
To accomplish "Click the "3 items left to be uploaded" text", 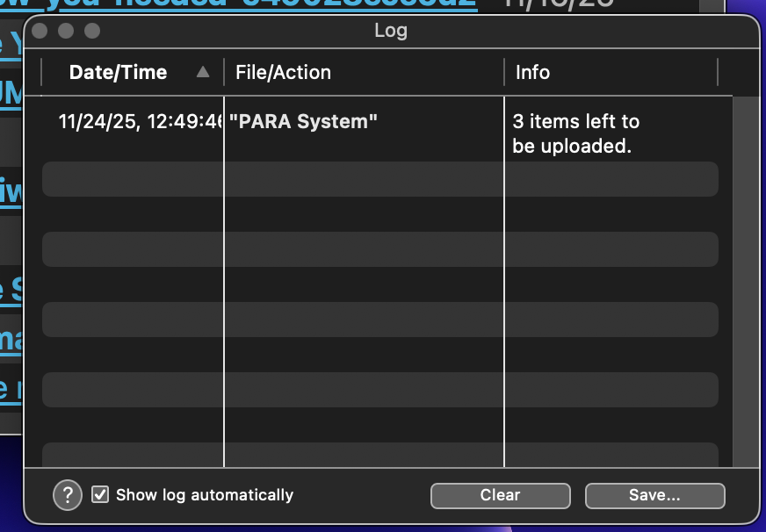I will tap(575, 133).
